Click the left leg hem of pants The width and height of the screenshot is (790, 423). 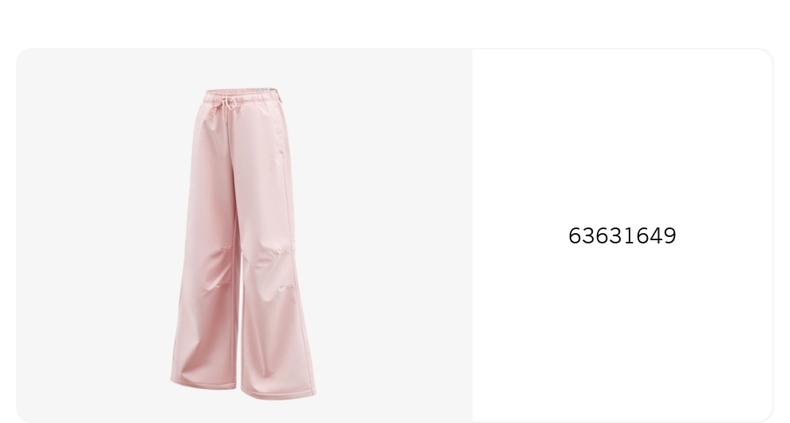[x=204, y=383]
